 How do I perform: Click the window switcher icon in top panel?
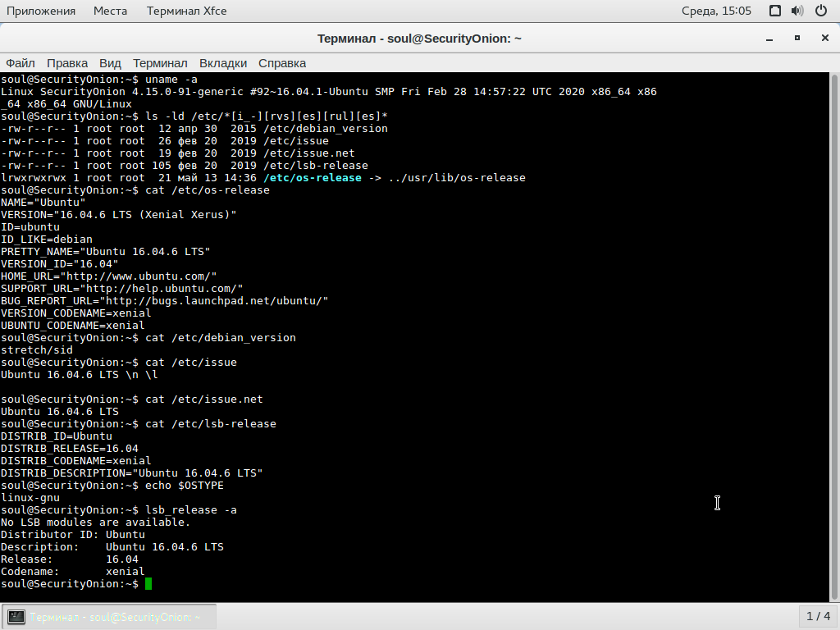(x=774, y=11)
